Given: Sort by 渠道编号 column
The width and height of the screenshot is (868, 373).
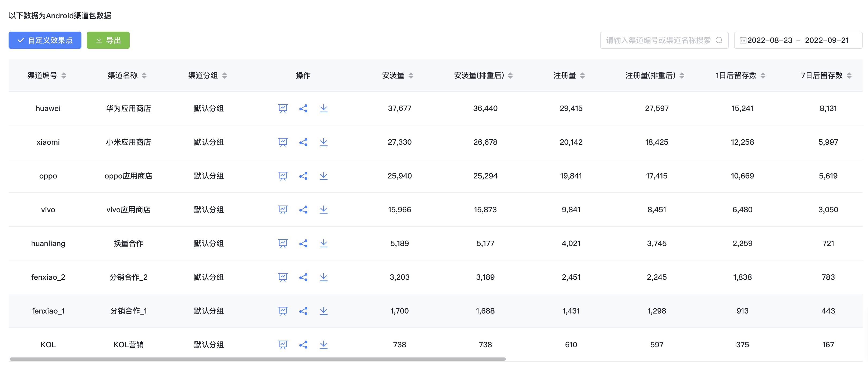Looking at the screenshot, I should (x=64, y=76).
